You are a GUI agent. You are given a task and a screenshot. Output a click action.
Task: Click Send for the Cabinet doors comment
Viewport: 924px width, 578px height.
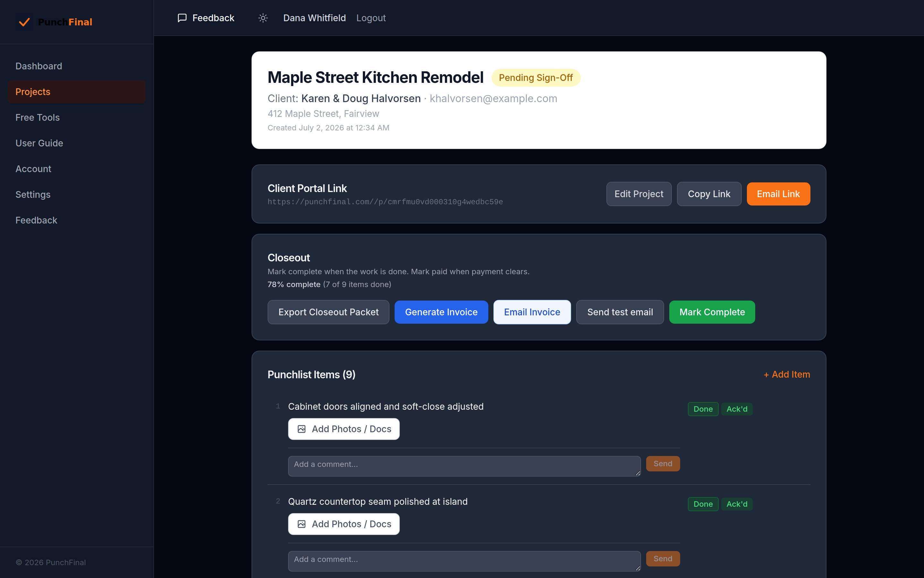[x=663, y=464]
